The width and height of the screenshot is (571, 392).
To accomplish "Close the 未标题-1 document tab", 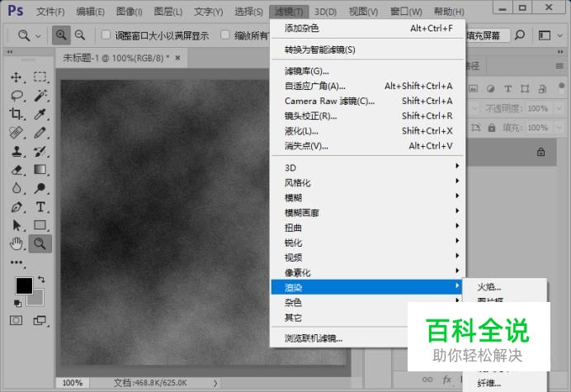I will [177, 58].
